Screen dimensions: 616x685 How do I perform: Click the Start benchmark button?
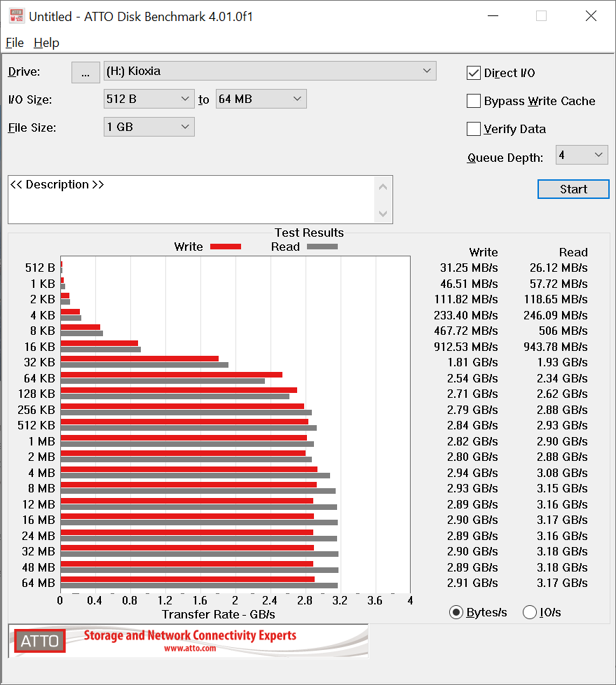[x=573, y=189]
